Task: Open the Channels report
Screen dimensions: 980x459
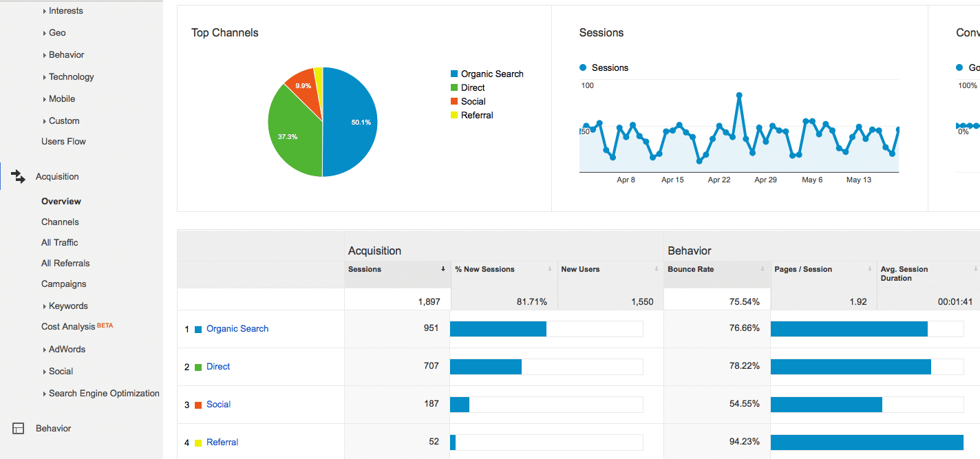Action: tap(60, 222)
